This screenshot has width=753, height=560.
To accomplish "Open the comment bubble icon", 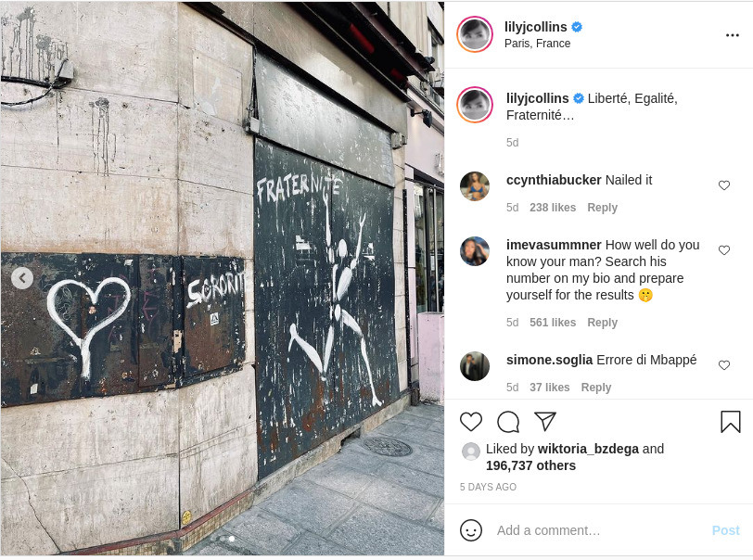I will [508, 422].
